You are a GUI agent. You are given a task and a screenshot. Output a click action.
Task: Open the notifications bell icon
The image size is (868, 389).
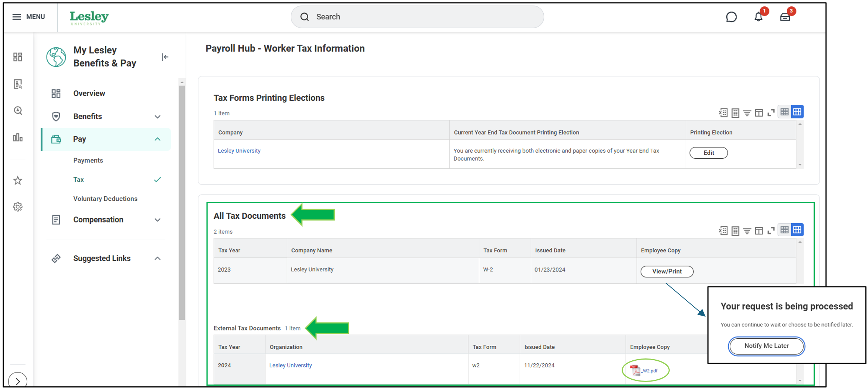pyautogui.click(x=758, y=17)
